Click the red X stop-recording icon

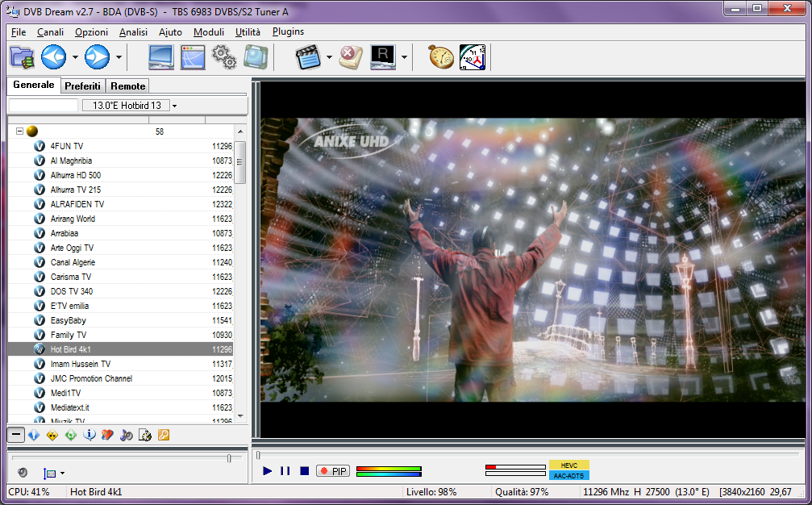pos(351,57)
